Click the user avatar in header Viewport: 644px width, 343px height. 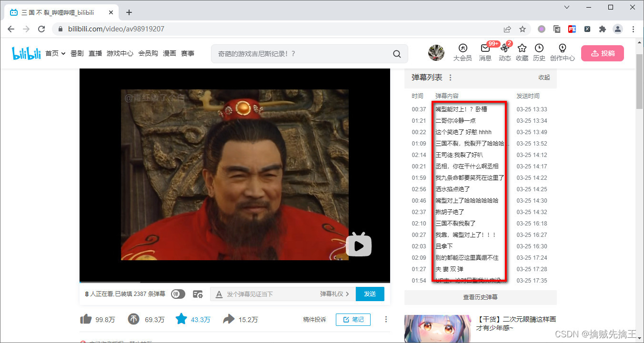tap(436, 53)
